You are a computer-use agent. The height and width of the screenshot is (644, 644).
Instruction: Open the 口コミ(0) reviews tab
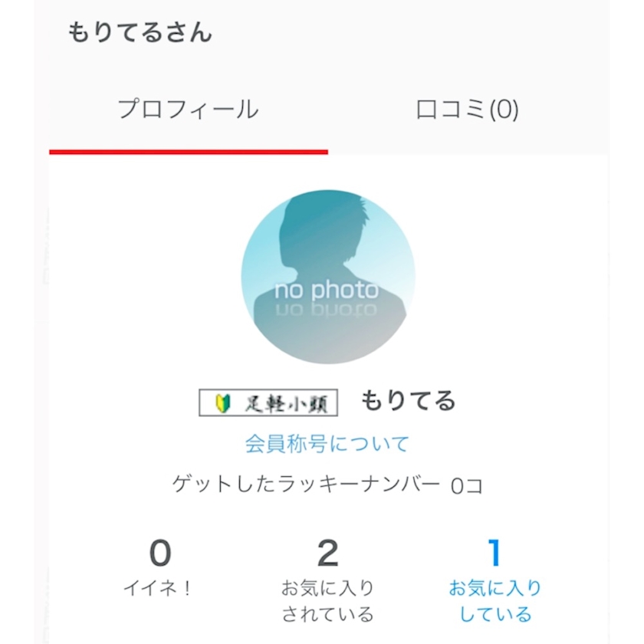pyautogui.click(x=467, y=110)
